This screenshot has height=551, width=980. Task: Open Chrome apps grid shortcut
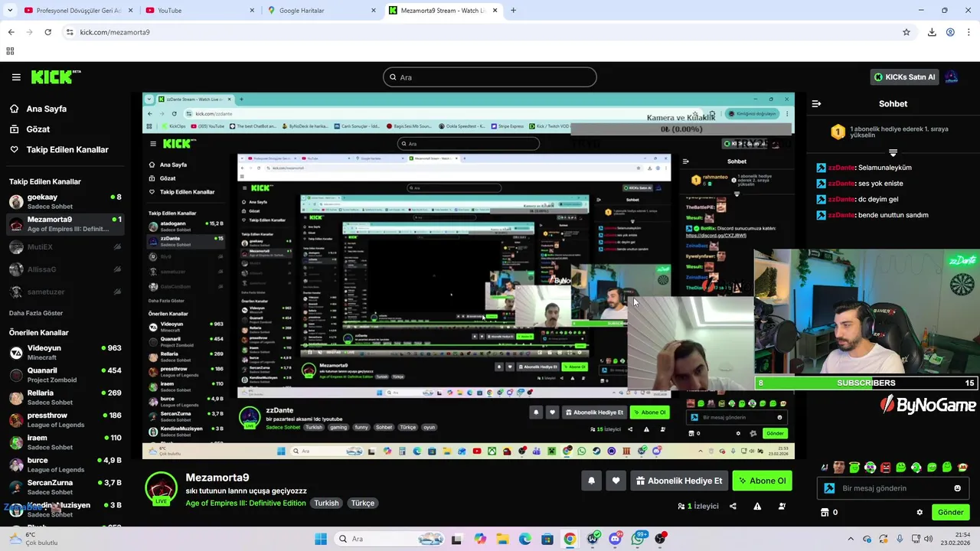click(10, 51)
